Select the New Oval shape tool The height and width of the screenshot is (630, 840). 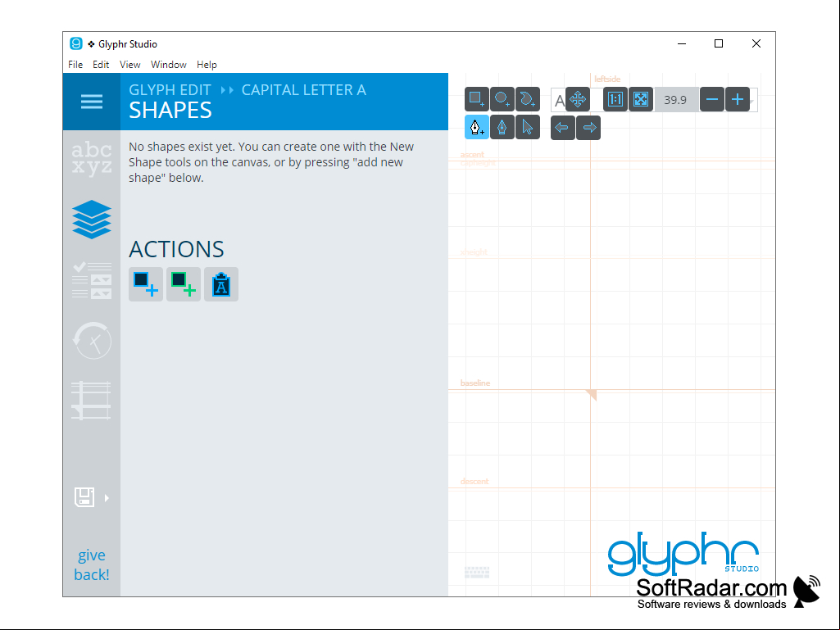click(502, 100)
